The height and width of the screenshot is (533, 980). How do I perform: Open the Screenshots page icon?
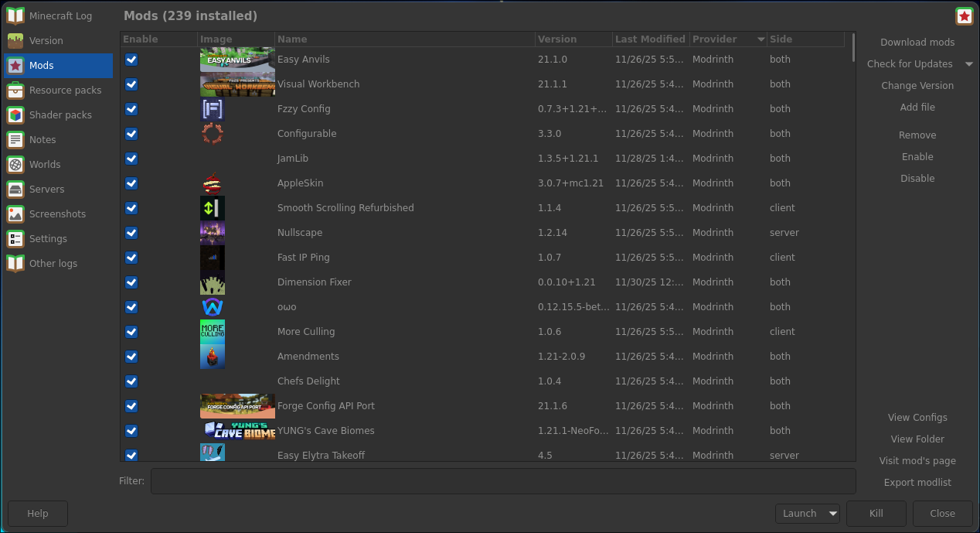pyautogui.click(x=15, y=214)
